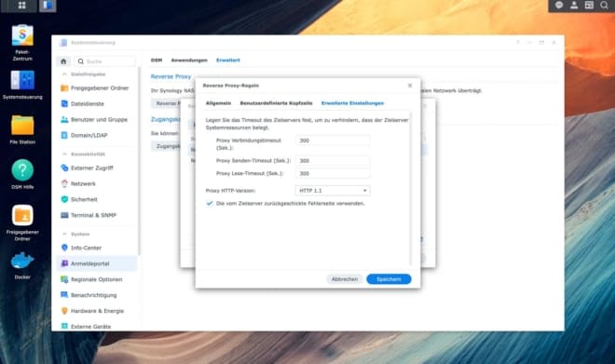
Task: Open help in Systemsteuerung title bar
Action: click(x=518, y=42)
